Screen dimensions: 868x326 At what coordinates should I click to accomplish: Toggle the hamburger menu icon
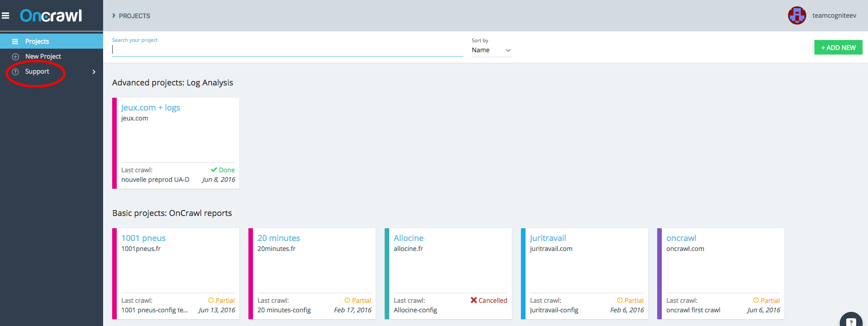tap(5, 16)
